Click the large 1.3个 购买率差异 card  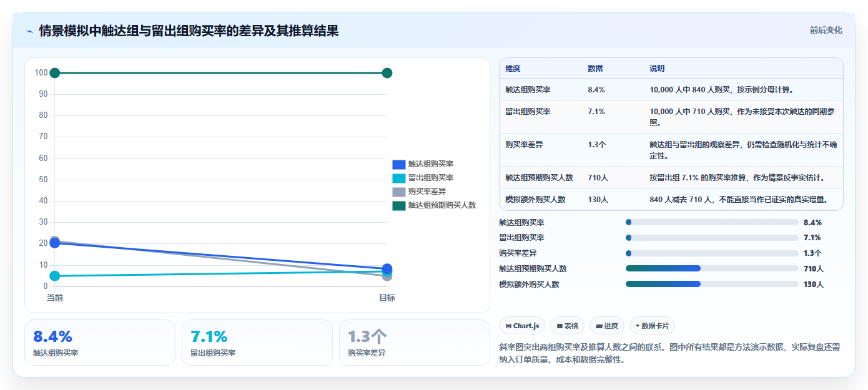415,343
